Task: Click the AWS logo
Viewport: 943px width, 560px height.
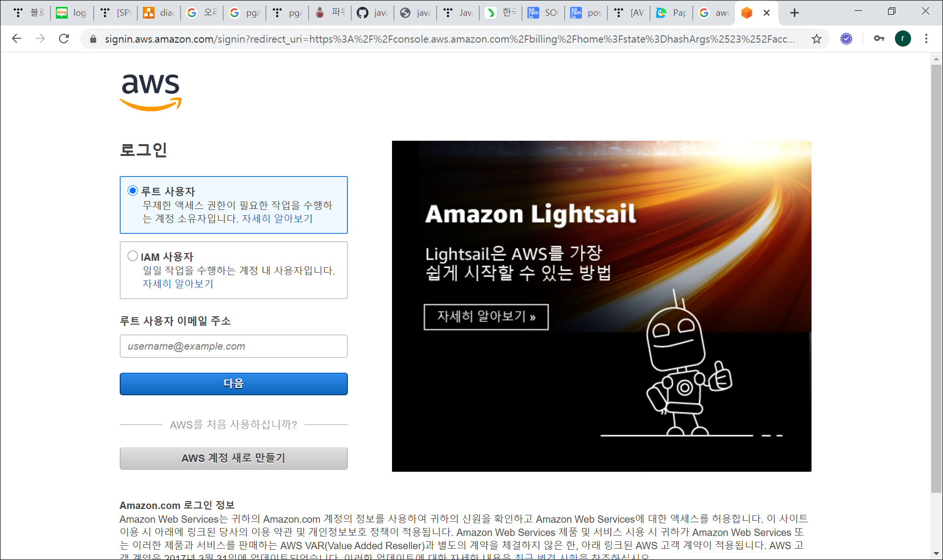Action: (x=151, y=92)
